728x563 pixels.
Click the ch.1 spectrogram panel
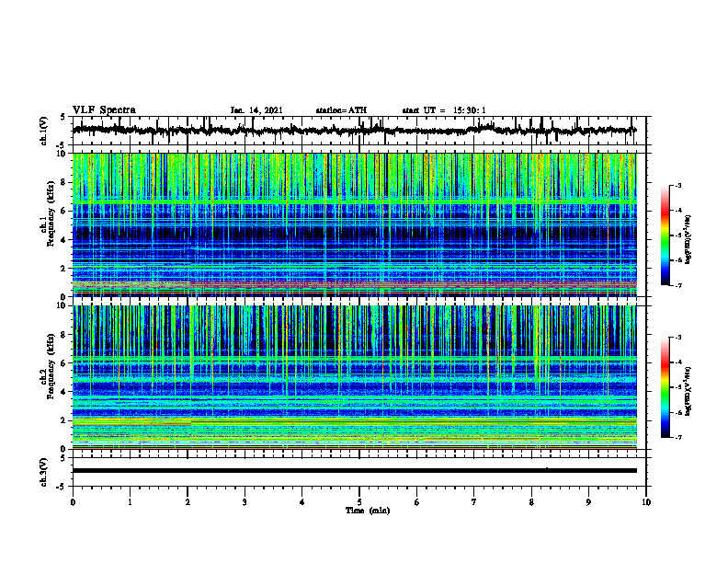[354, 224]
